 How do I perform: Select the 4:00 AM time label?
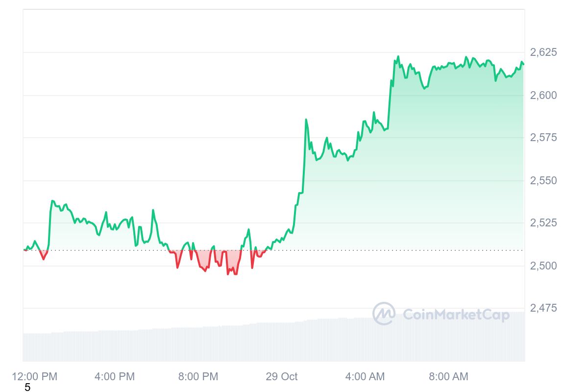365,376
